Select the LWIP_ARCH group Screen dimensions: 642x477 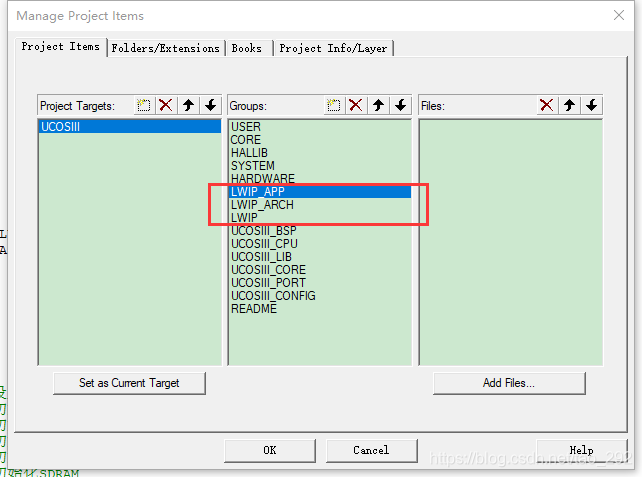pos(320,205)
